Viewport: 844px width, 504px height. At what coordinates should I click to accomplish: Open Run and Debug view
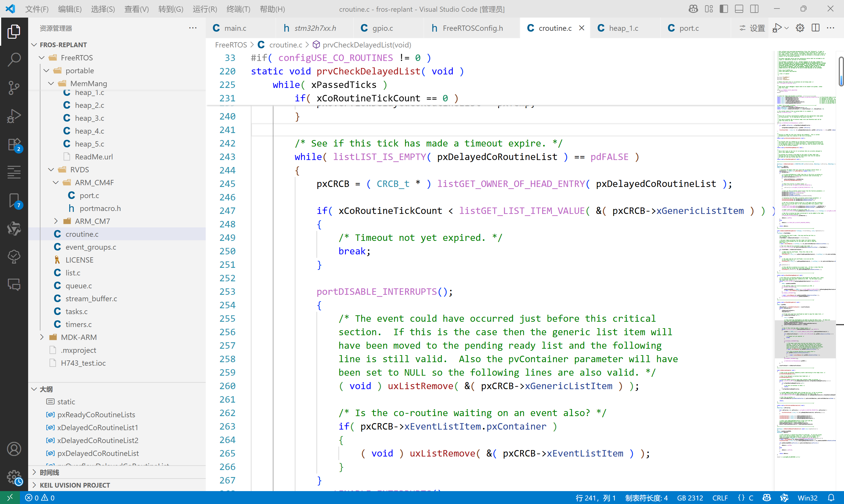coord(14,116)
